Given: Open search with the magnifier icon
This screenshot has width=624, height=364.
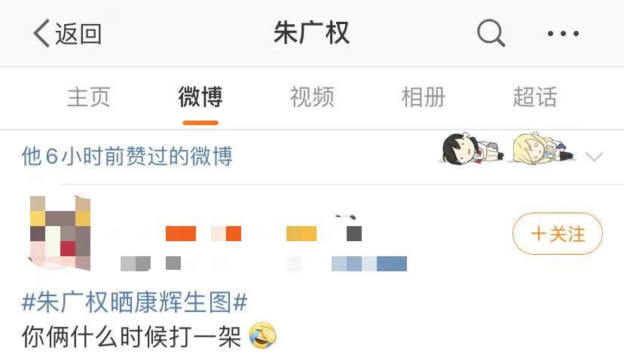Looking at the screenshot, I should [491, 33].
